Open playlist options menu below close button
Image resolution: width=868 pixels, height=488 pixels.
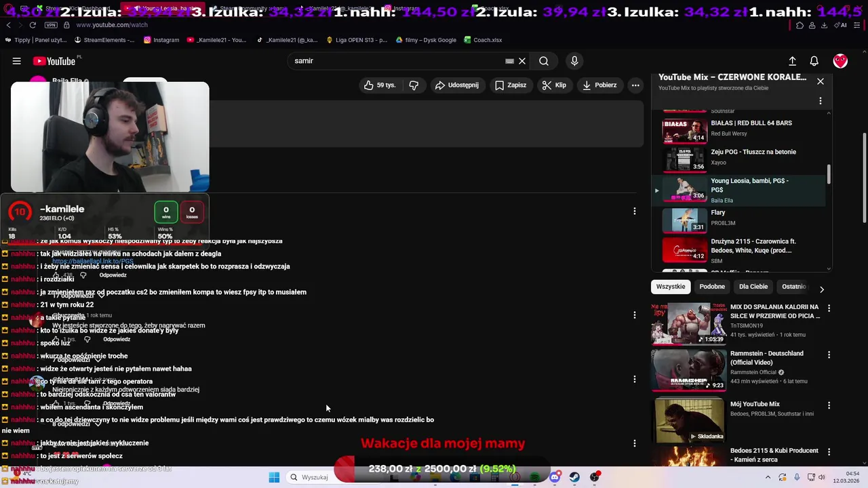click(821, 101)
